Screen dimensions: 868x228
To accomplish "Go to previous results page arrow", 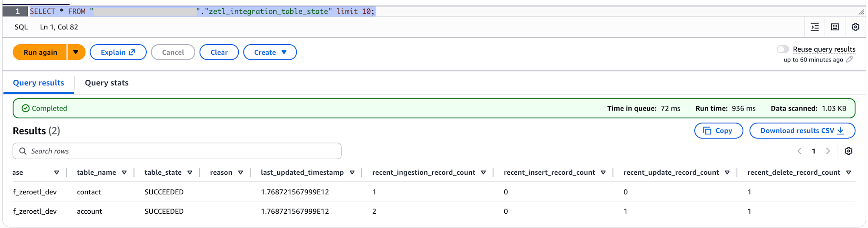I will tap(799, 151).
